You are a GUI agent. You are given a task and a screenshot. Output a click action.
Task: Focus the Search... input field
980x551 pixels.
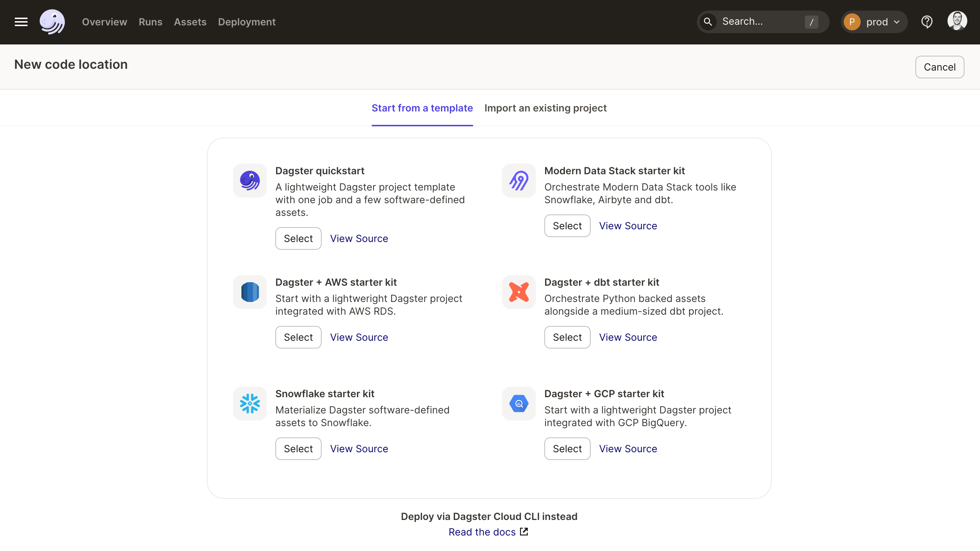(763, 22)
